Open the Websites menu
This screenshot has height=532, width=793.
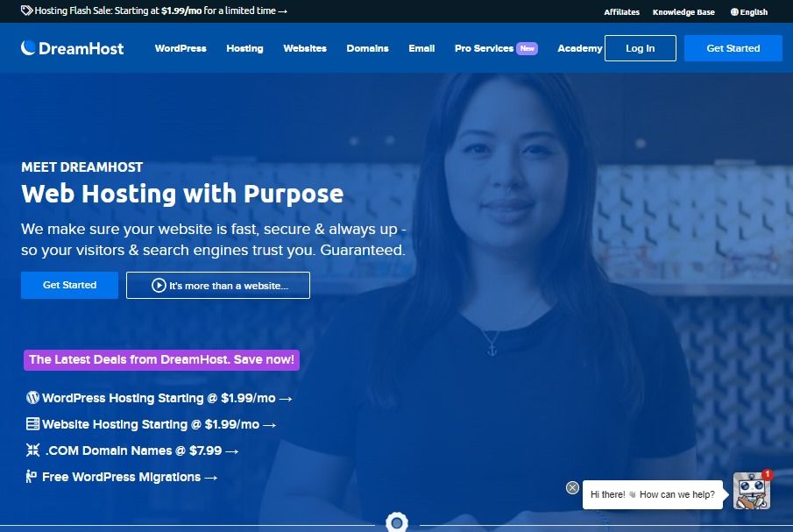(x=305, y=48)
